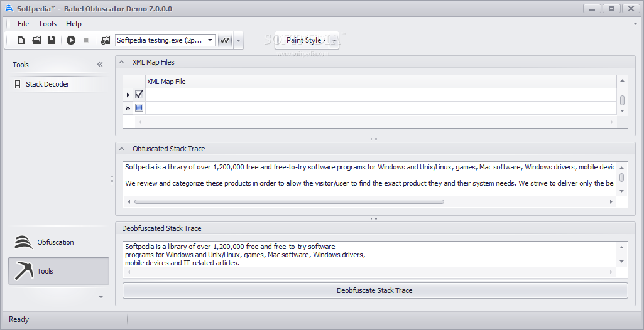Click the Obfuscated Stack Trace scroll right arrow
Screen dimensions: 644x330
[x=611, y=201]
